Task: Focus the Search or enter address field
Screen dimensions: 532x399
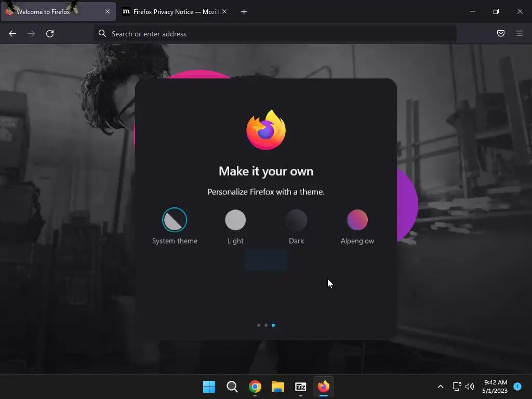Action: [275, 34]
